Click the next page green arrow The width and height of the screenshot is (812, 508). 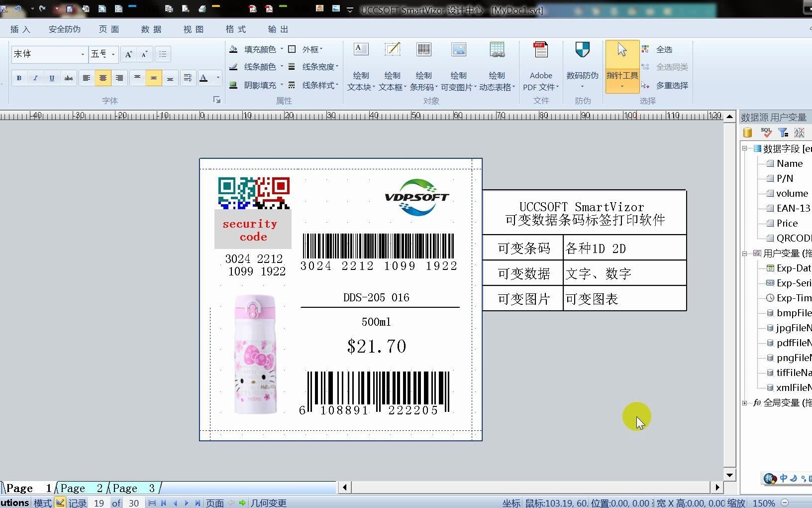coord(242,503)
